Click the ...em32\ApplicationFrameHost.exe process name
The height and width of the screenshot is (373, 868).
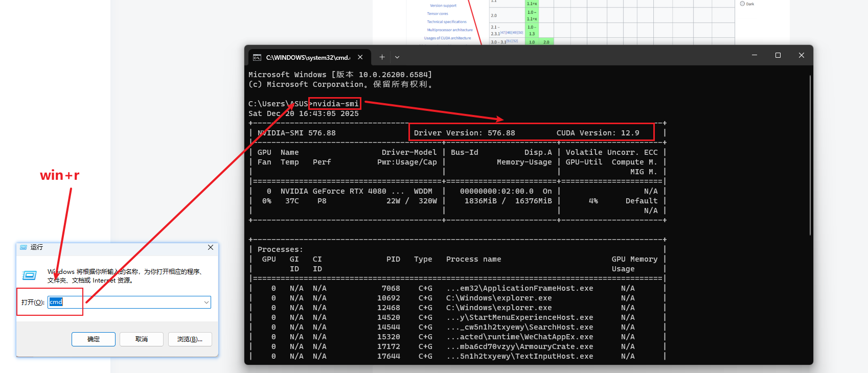tap(520, 288)
